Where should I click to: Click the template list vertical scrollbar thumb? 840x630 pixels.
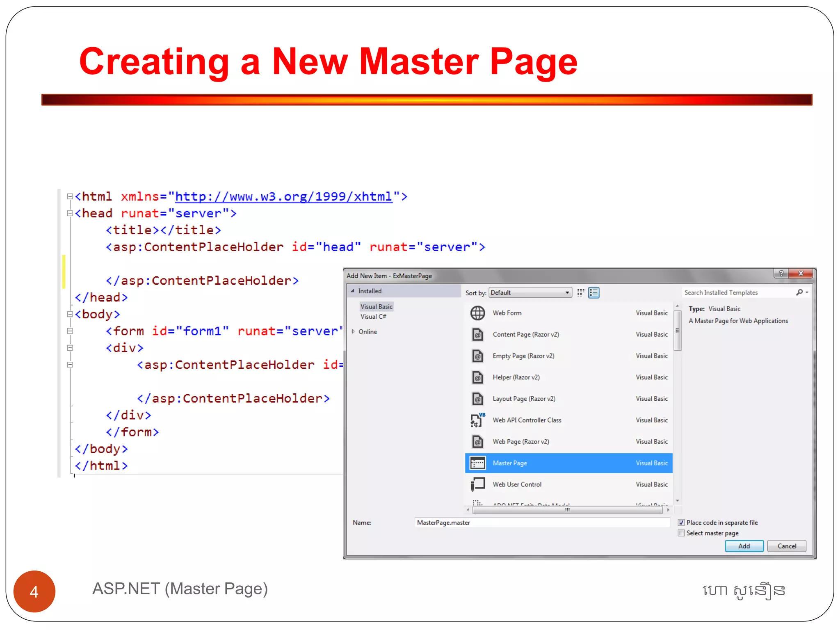[x=678, y=331]
